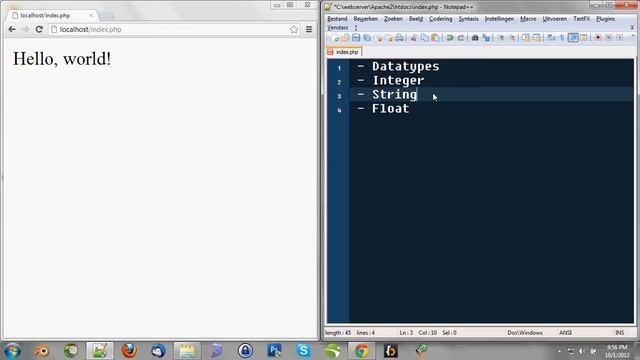Open the Syntaxis menu

[x=468, y=19]
